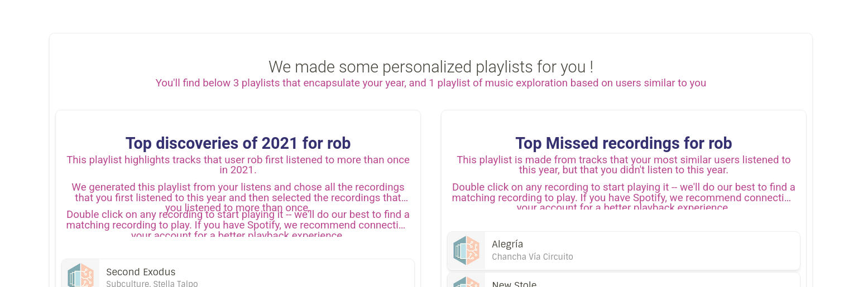Screen dimensions: 868x287
Task: Click the Alegría track cover art icon
Action: (x=466, y=251)
